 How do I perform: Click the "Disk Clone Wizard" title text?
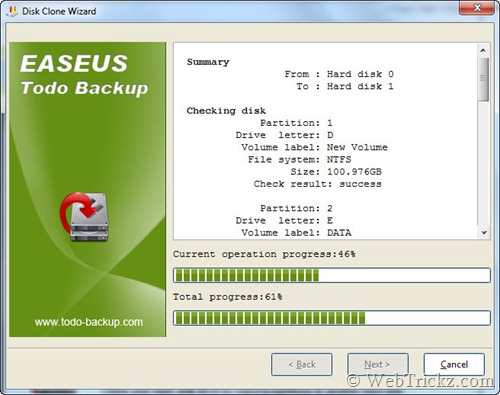[59, 11]
